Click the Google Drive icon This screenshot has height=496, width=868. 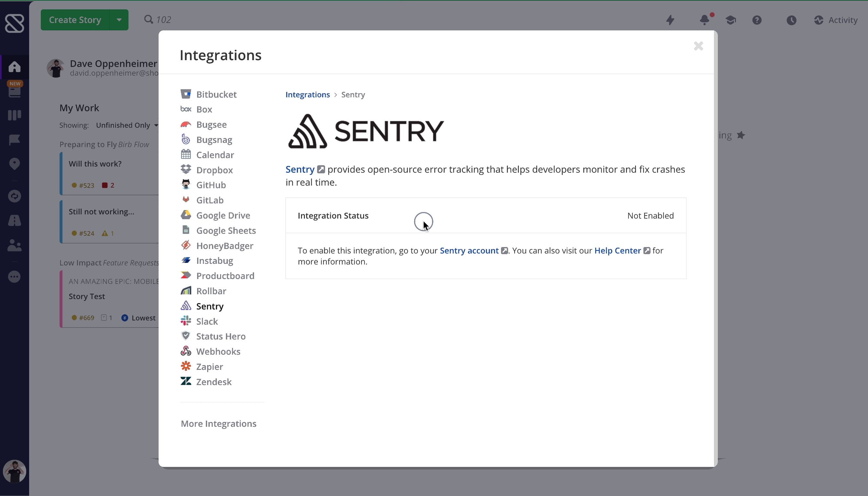click(186, 215)
